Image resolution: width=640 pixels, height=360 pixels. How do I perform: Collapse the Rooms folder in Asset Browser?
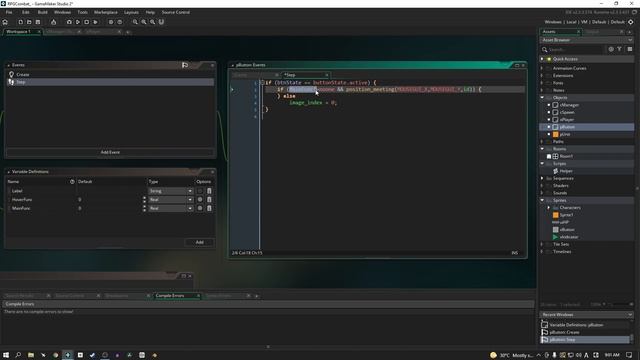point(542,149)
